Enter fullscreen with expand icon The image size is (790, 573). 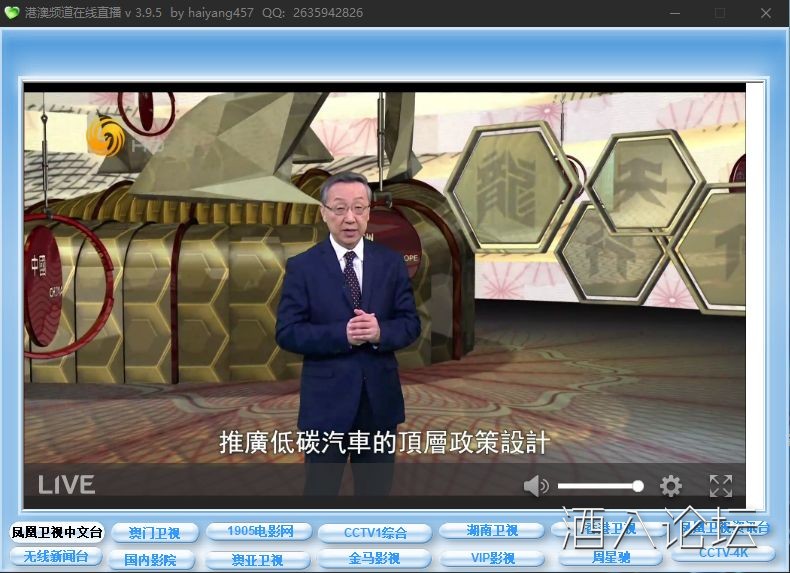coord(721,486)
